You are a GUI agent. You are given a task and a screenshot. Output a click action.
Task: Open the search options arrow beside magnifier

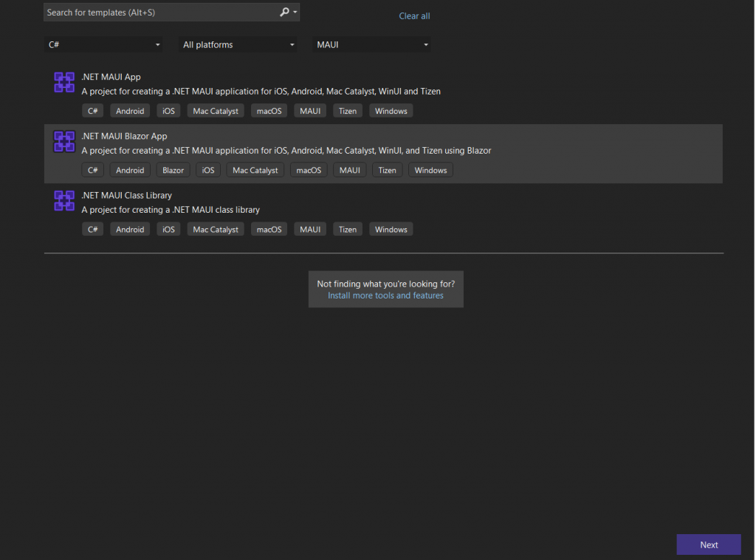(295, 12)
